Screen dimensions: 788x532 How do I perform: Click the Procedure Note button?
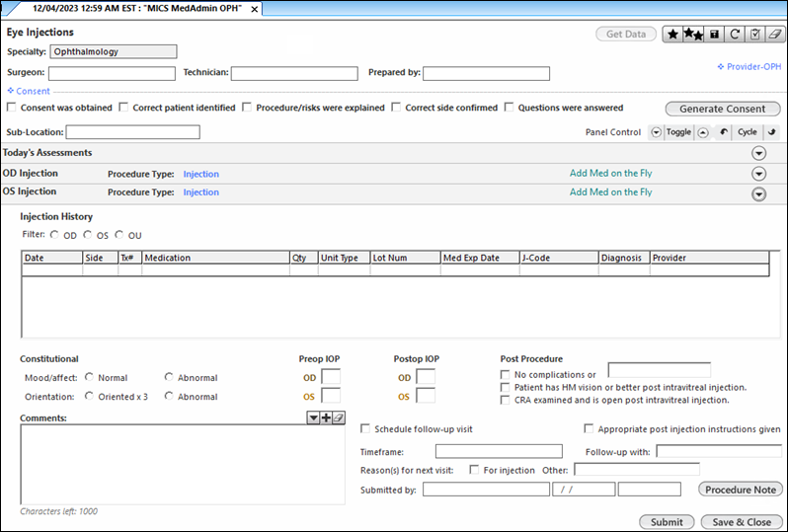(x=741, y=490)
